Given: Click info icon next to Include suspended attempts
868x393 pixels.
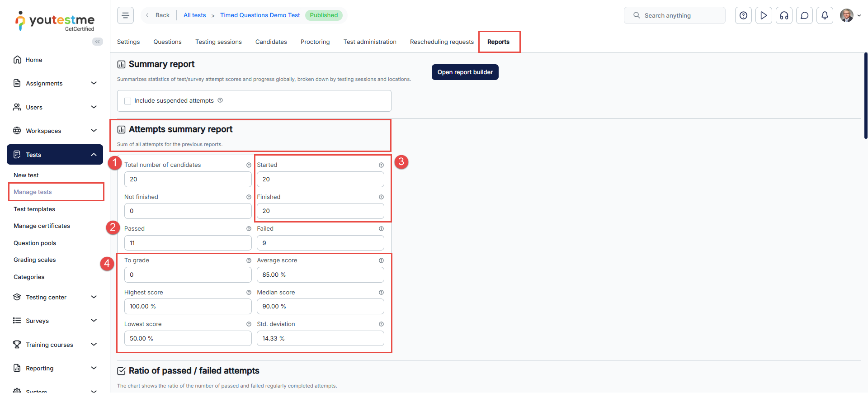Looking at the screenshot, I should pyautogui.click(x=220, y=100).
